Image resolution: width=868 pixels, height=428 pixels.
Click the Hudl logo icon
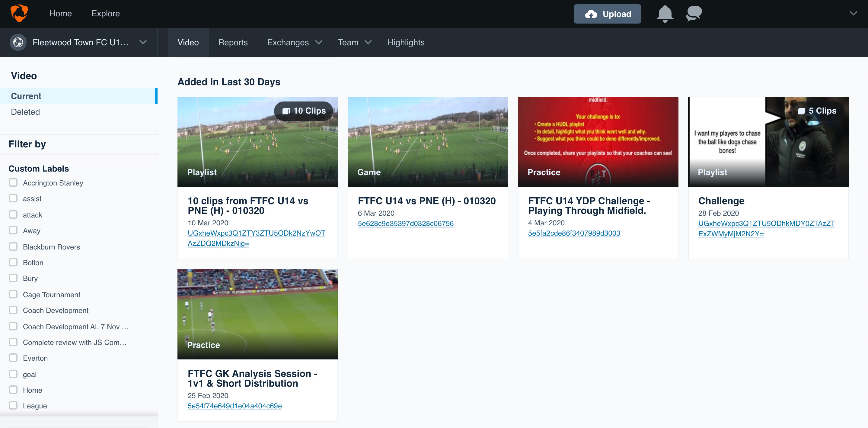19,13
